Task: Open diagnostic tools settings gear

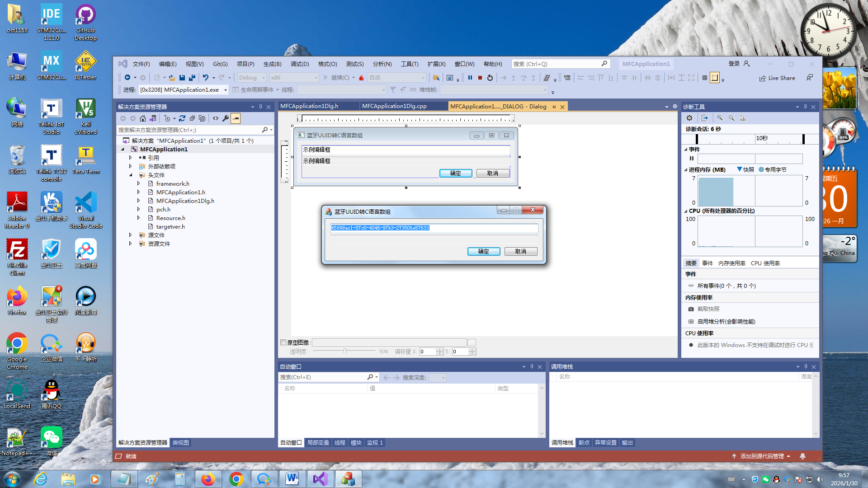Action: (x=689, y=118)
